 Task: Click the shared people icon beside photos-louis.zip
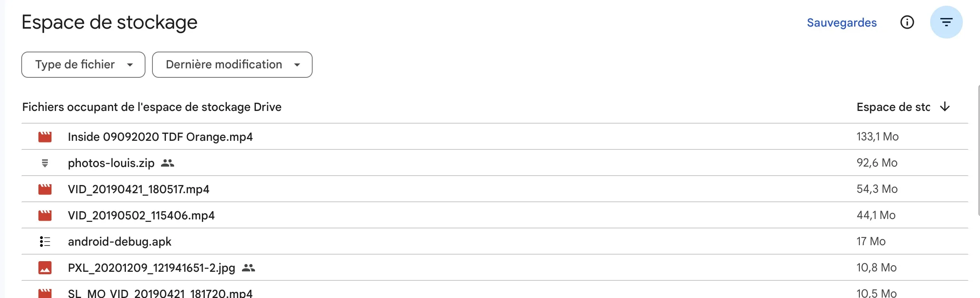pos(168,163)
